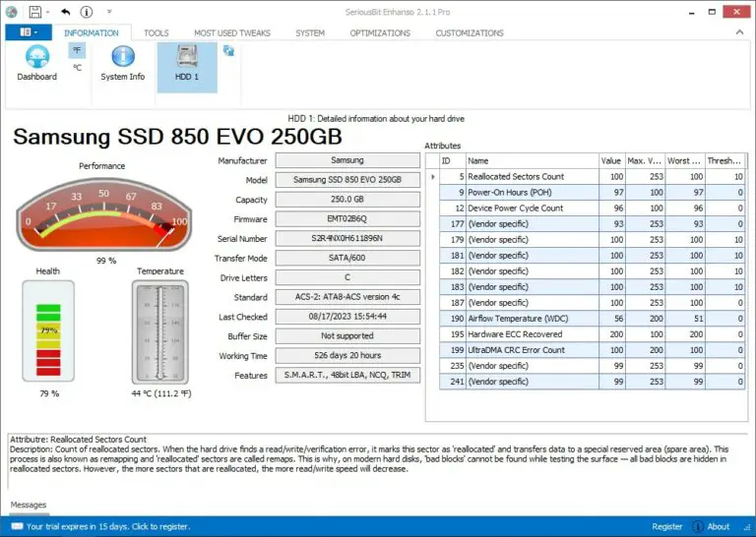Switch temperature unit to Celsius

[x=77, y=68]
